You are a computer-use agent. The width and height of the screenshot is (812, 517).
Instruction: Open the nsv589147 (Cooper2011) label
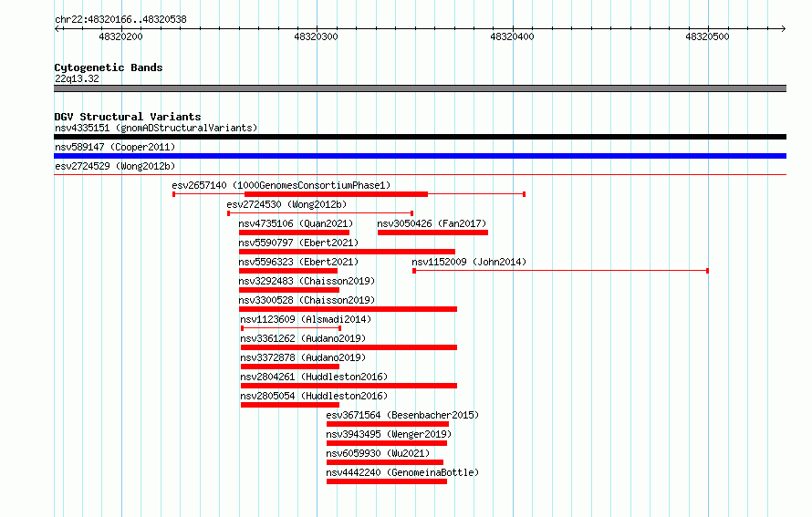pos(115,147)
